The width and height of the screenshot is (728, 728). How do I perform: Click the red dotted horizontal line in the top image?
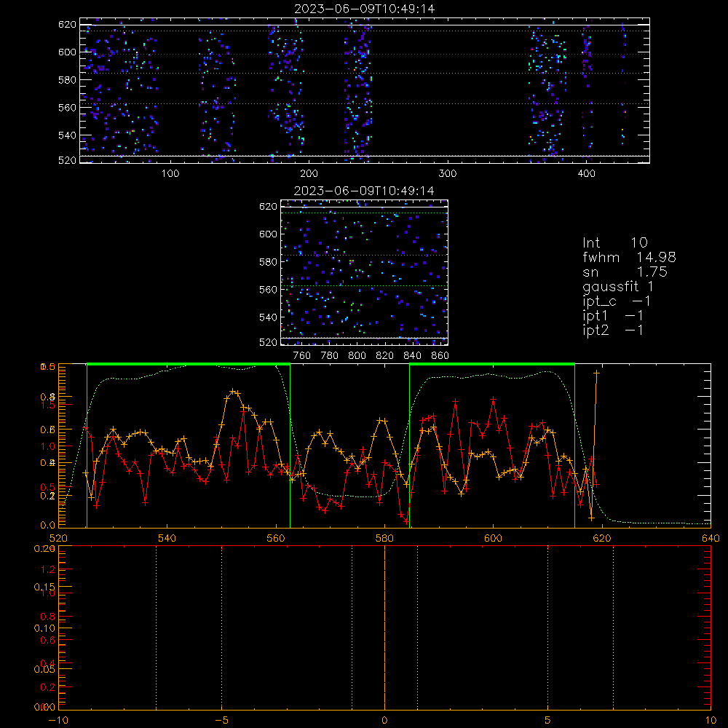(365, 54)
